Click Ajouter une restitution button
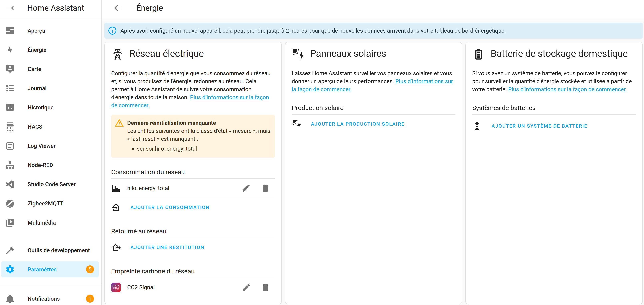The height and width of the screenshot is (305, 644). pyautogui.click(x=167, y=247)
